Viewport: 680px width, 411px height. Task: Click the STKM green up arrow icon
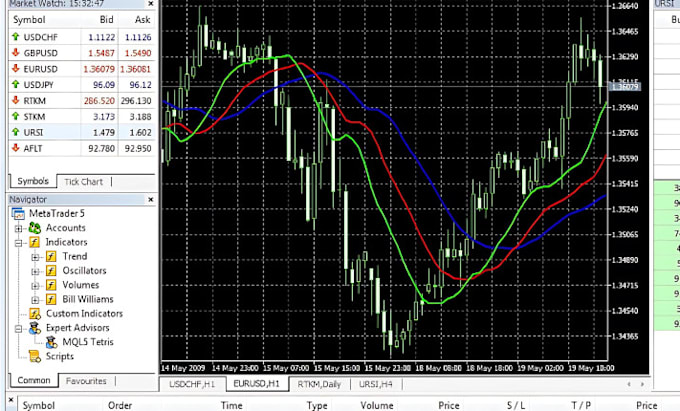pyautogui.click(x=16, y=116)
